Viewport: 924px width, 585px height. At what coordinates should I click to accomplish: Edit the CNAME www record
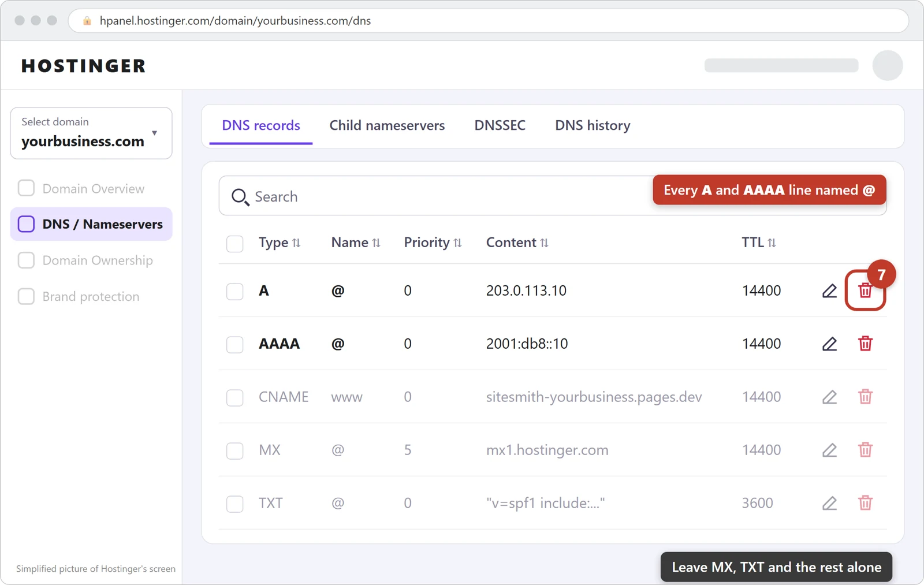pyautogui.click(x=829, y=397)
